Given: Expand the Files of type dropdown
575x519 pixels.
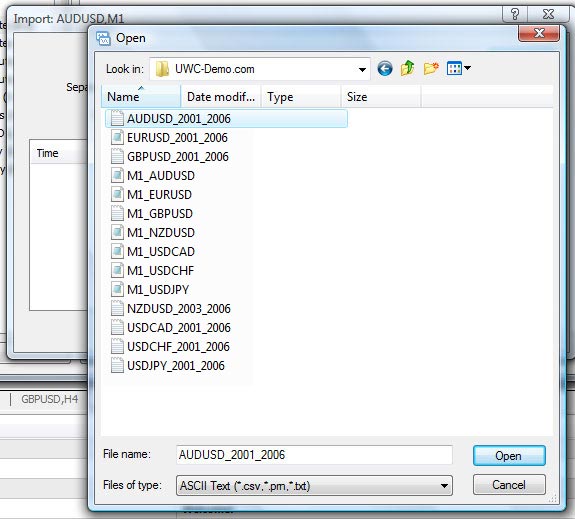Looking at the screenshot, I should pyautogui.click(x=444, y=486).
